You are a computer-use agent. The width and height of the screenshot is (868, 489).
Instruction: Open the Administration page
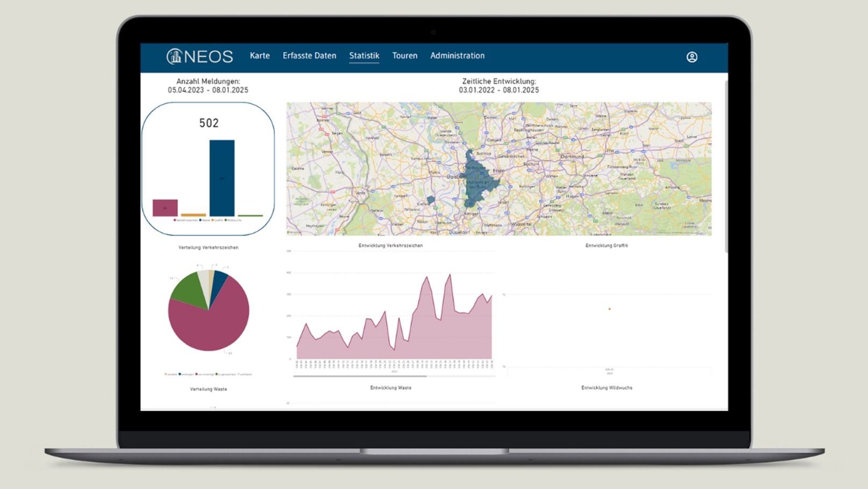pyautogui.click(x=457, y=56)
